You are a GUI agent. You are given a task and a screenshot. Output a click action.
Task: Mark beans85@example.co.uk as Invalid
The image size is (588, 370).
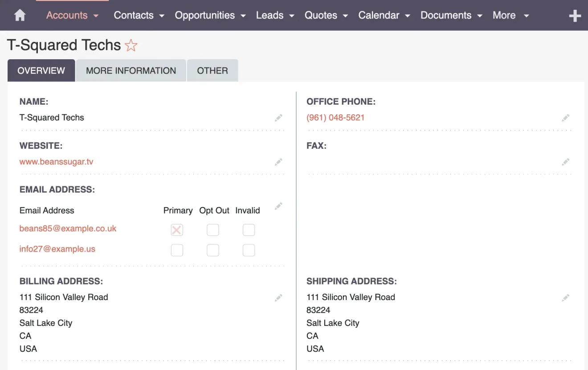pyautogui.click(x=249, y=230)
